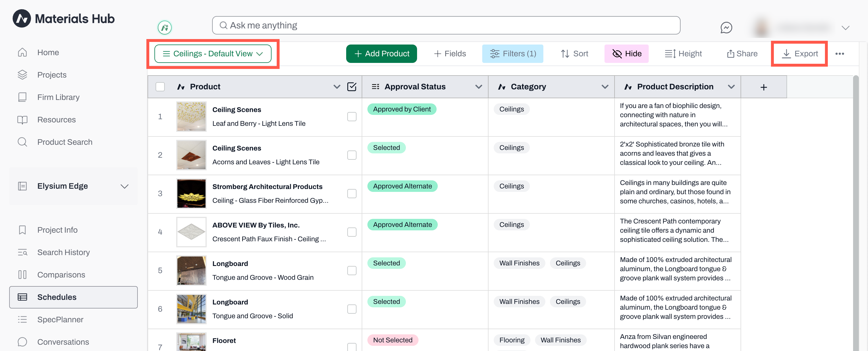Click the Firm Library book icon
Viewport: 868px width, 351px height.
click(22, 97)
